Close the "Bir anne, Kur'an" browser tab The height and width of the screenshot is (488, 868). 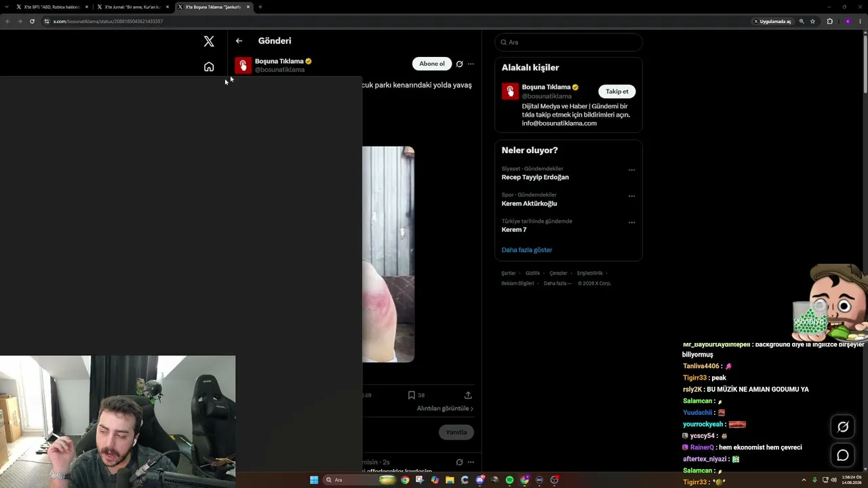[167, 7]
